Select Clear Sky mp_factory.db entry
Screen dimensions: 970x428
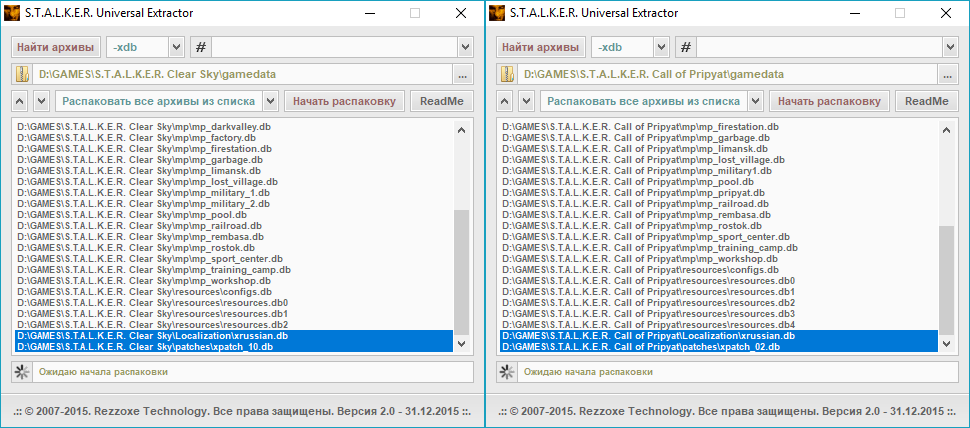tap(233, 137)
